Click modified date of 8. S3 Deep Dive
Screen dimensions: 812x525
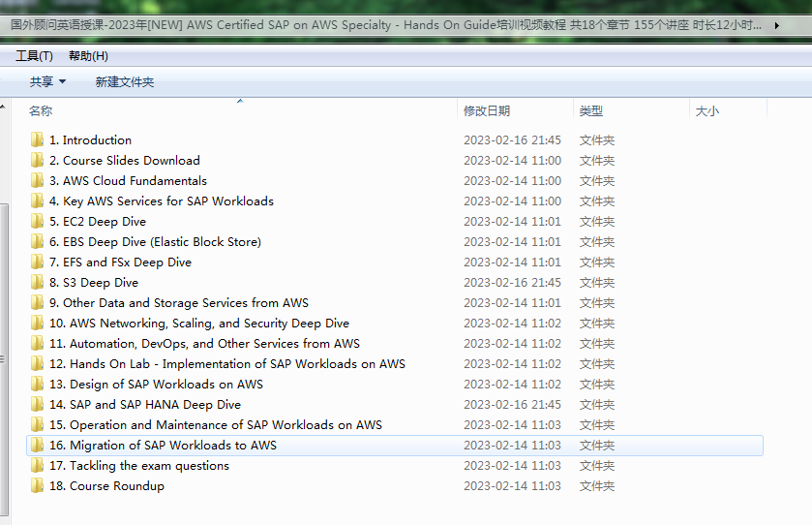(512, 283)
